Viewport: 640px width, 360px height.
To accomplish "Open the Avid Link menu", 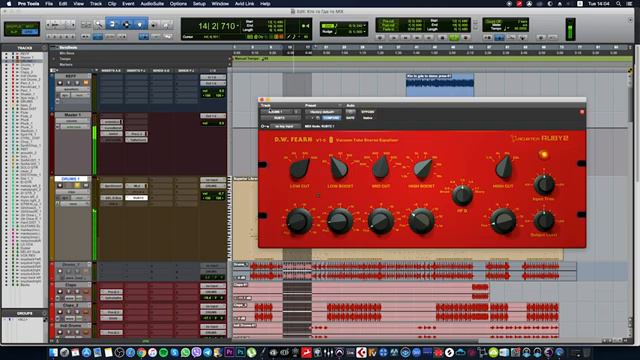I will [244, 4].
